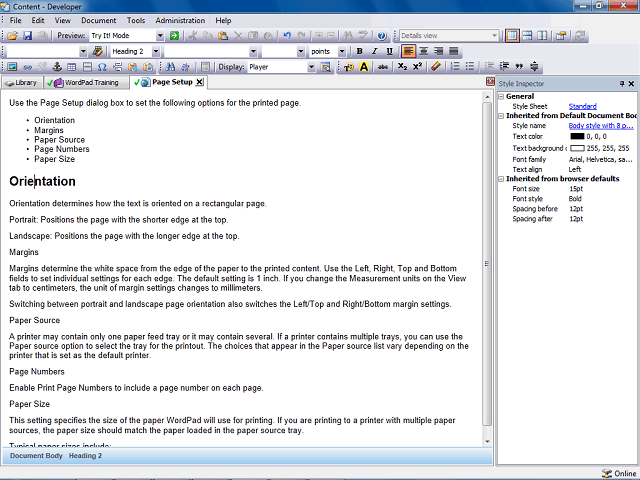Image resolution: width=640 pixels, height=480 pixels.
Task: Insert a bookmark anchor
Action: point(57,67)
